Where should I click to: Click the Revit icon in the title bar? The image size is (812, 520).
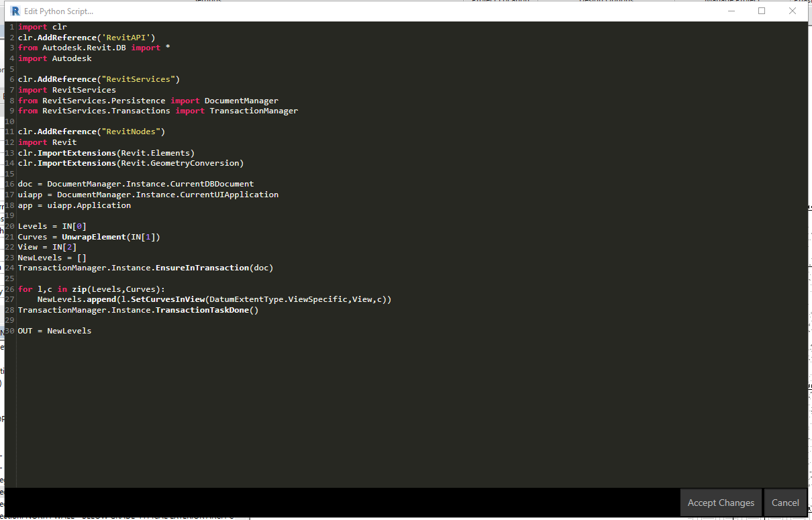pyautogui.click(x=15, y=11)
